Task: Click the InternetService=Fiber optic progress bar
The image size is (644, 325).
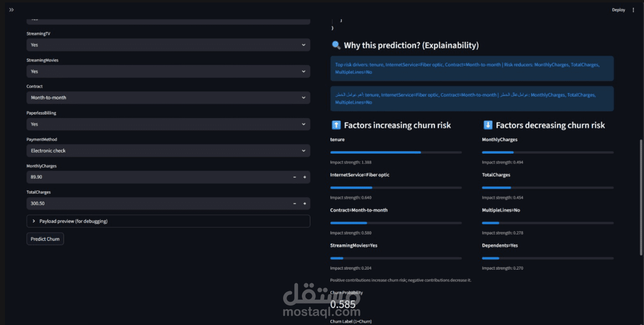Action: [396, 188]
